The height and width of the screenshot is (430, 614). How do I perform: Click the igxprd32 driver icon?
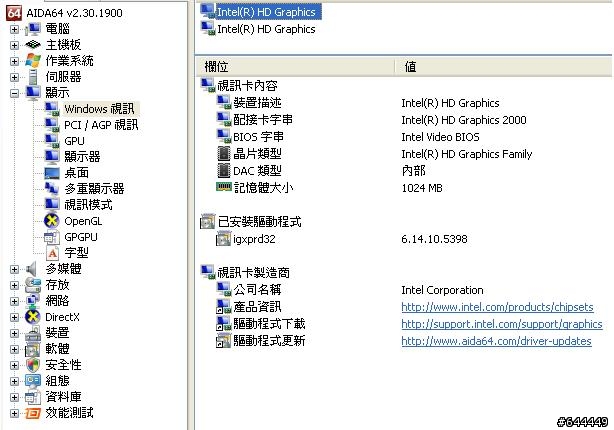(224, 238)
